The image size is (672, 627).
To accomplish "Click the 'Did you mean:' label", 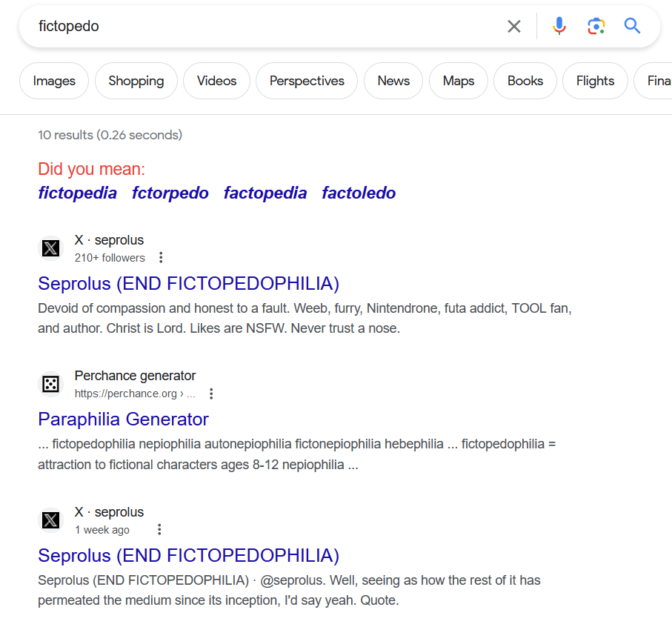I will tap(92, 169).
